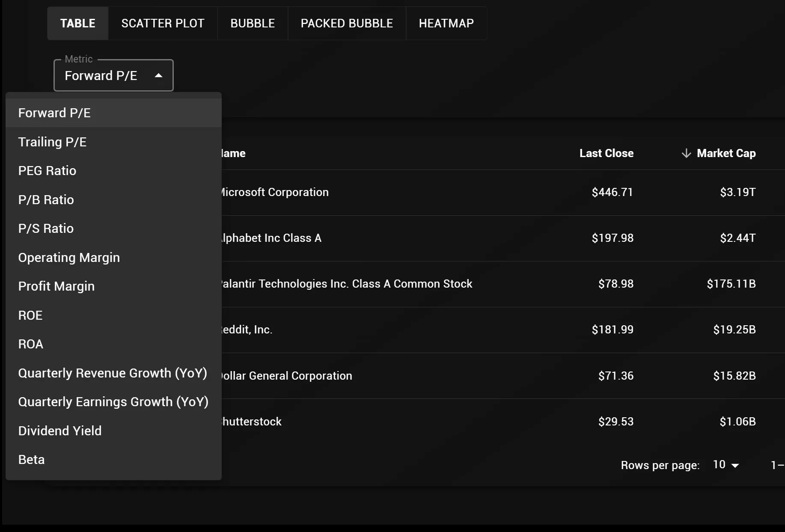Select Beta from the metric list
Screen dimensions: 785x532
click(113, 460)
